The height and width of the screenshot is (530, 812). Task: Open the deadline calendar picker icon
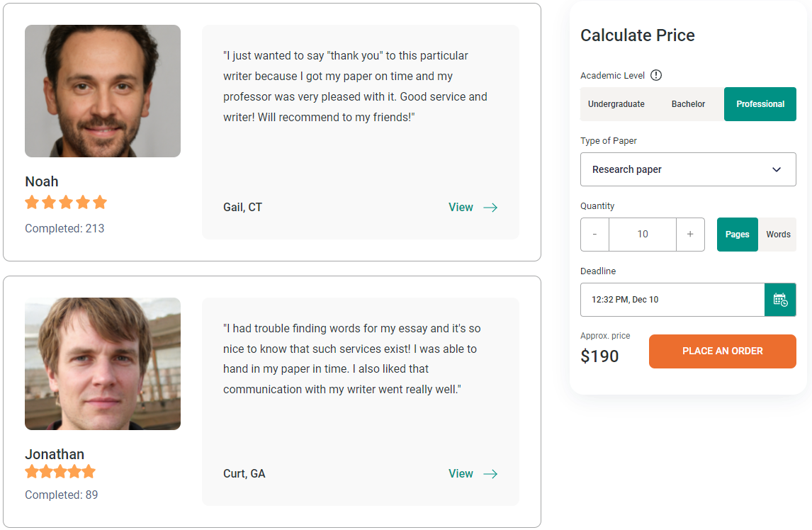pyautogui.click(x=780, y=300)
